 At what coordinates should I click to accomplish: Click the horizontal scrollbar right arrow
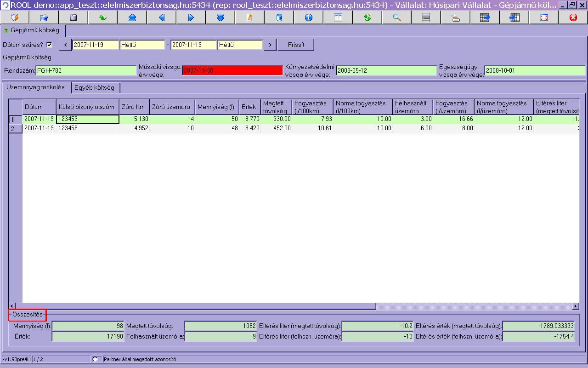click(576, 306)
